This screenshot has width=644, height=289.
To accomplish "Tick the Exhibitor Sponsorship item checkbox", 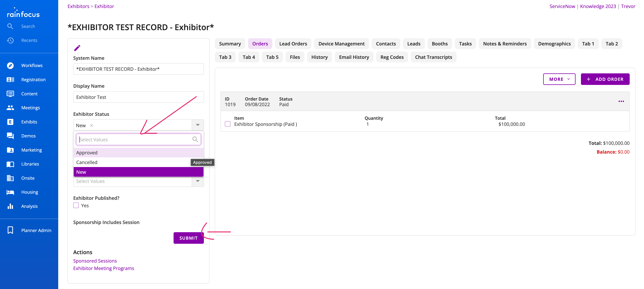I will point(228,124).
